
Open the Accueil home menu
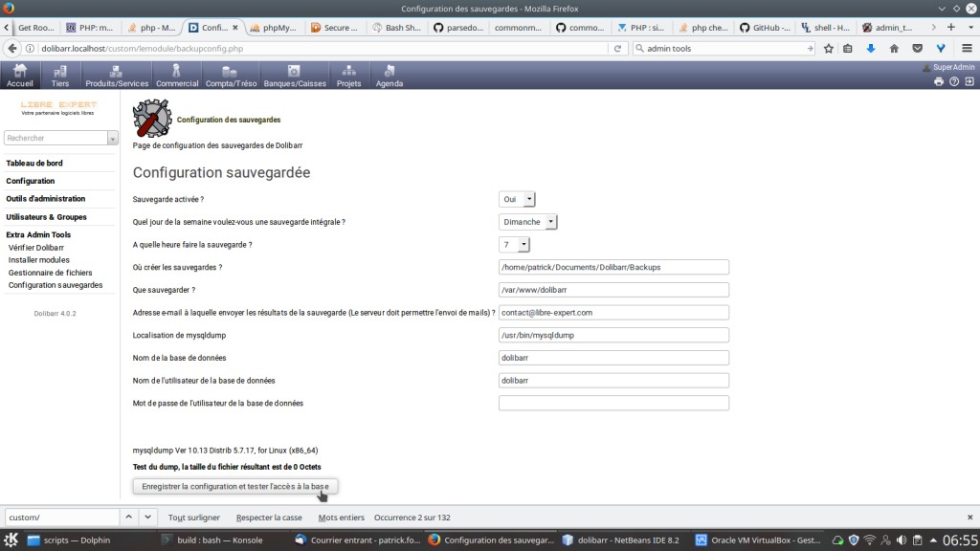tap(20, 76)
